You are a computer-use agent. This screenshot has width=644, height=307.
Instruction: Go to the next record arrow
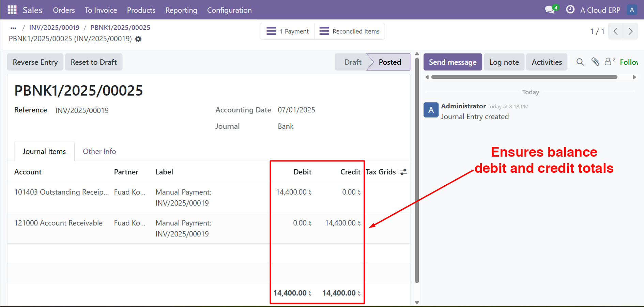tap(631, 31)
